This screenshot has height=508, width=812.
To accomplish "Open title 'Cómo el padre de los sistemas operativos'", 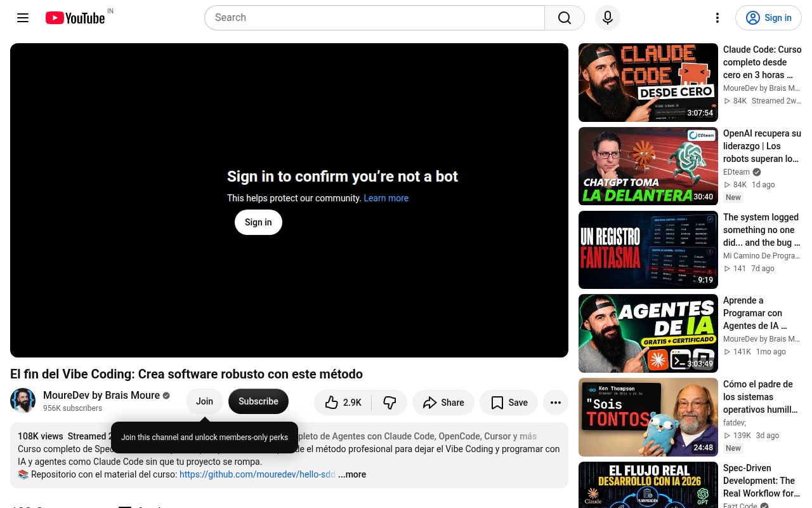I will click(x=763, y=397).
